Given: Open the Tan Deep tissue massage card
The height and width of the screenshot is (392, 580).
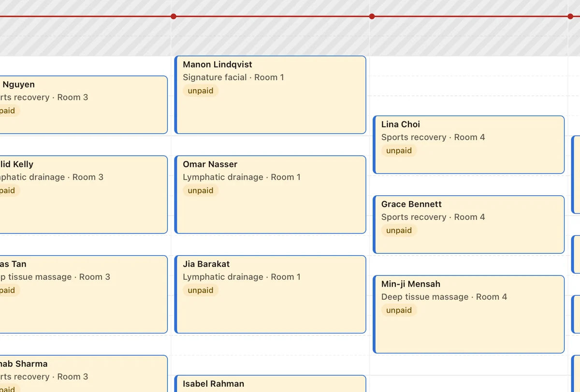Looking at the screenshot, I should tap(84, 294).
